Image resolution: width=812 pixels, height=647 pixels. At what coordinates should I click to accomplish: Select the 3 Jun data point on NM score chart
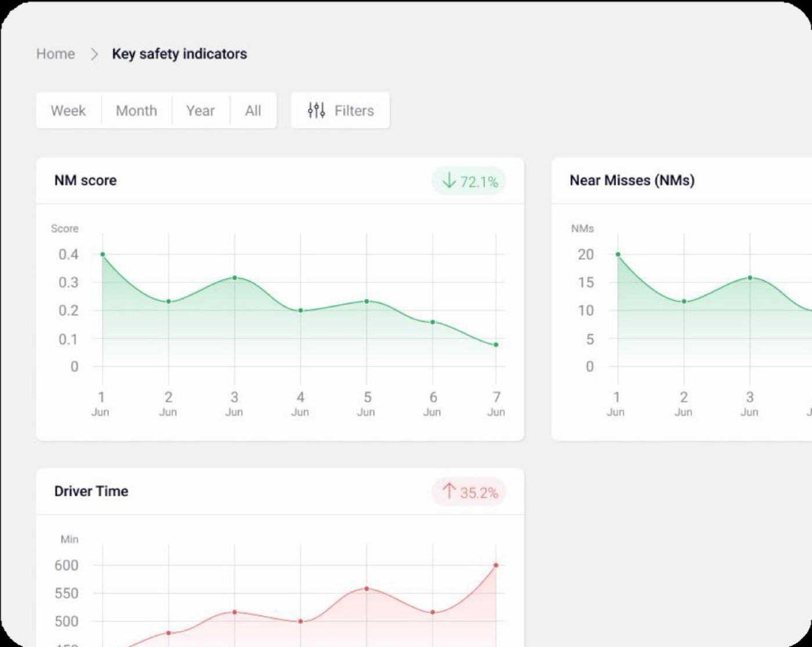pos(234,278)
